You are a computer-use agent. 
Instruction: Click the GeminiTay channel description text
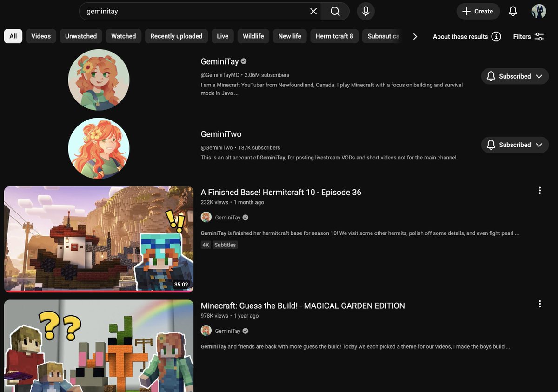pos(332,89)
